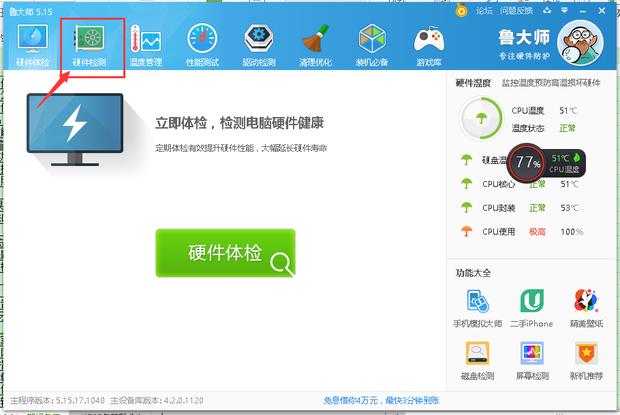Click the green 硬件体检 start button

pyautogui.click(x=225, y=253)
